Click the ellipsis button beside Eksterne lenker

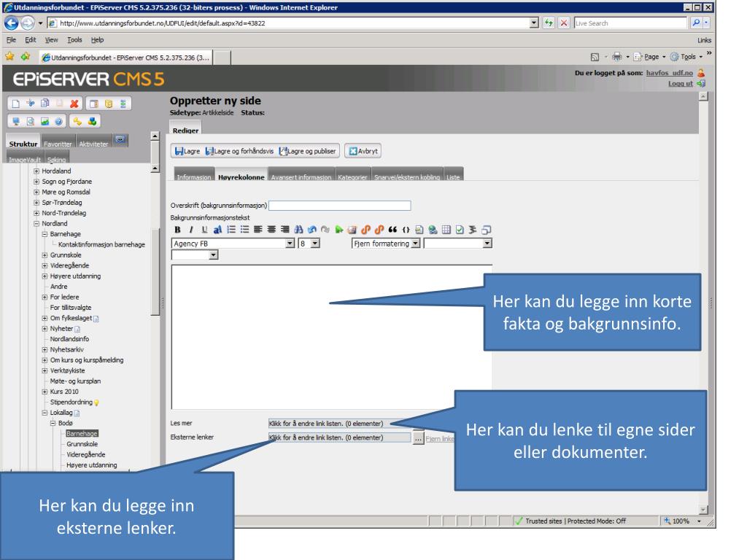click(x=418, y=437)
